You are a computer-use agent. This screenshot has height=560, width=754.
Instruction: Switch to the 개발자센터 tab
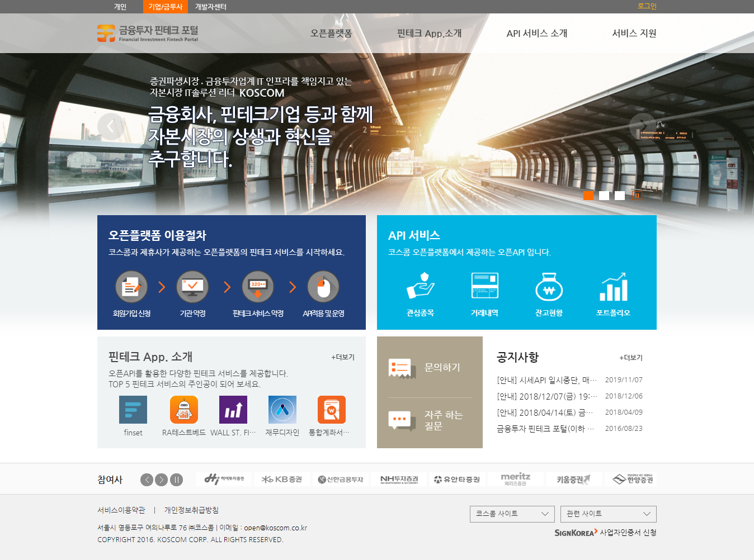(x=211, y=7)
